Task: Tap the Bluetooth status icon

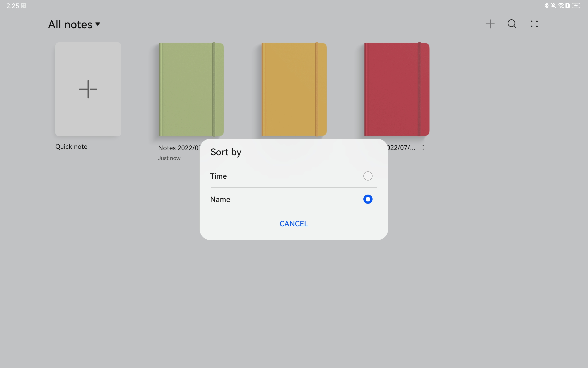Action: coord(546,5)
